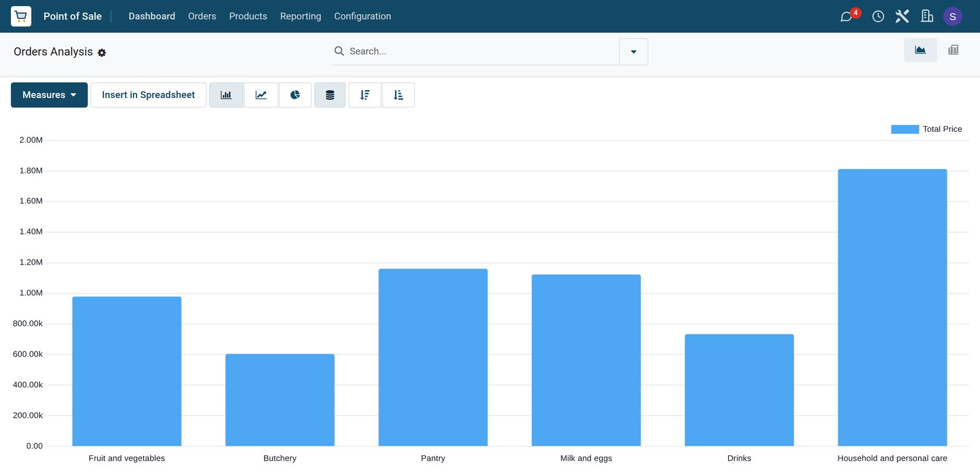Open the Dashboard menu
The width and height of the screenshot is (980, 476).
(x=152, y=16)
